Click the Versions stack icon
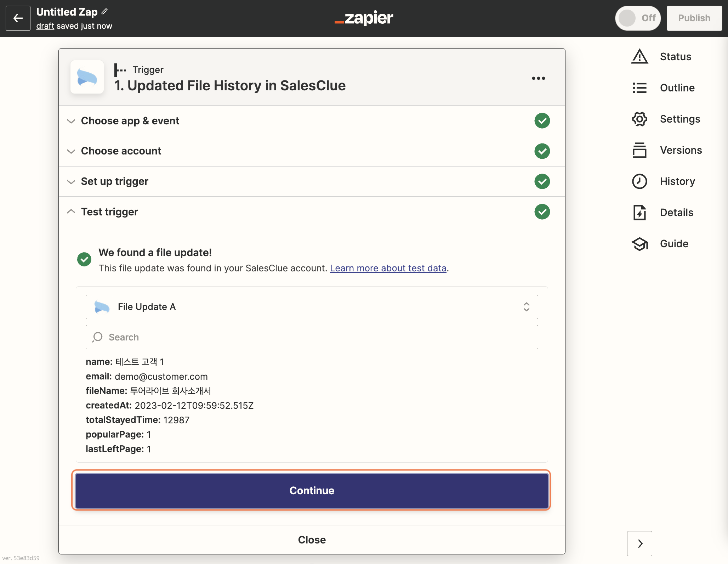This screenshot has height=564, width=728. tap(639, 150)
